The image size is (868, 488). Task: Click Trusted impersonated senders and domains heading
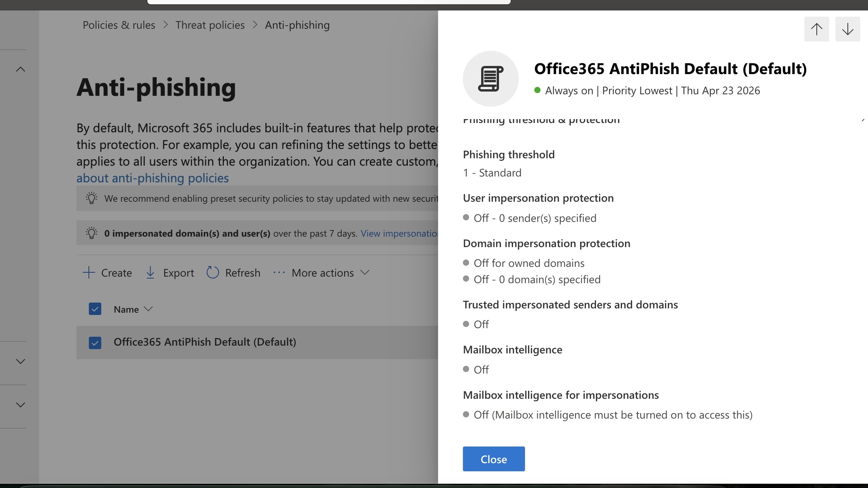[570, 305]
